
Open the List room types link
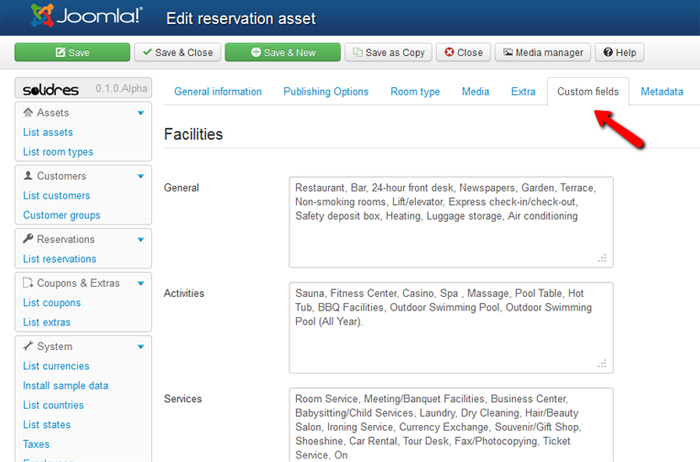58,152
